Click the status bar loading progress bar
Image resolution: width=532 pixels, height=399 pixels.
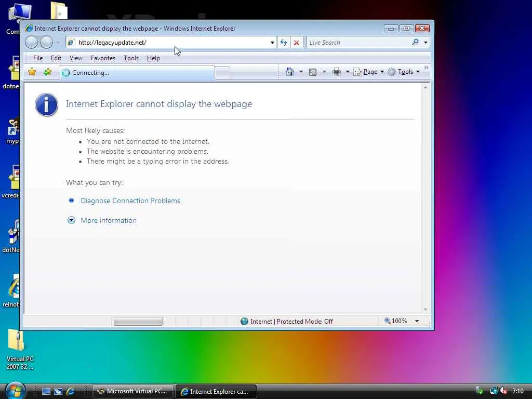coord(138,321)
